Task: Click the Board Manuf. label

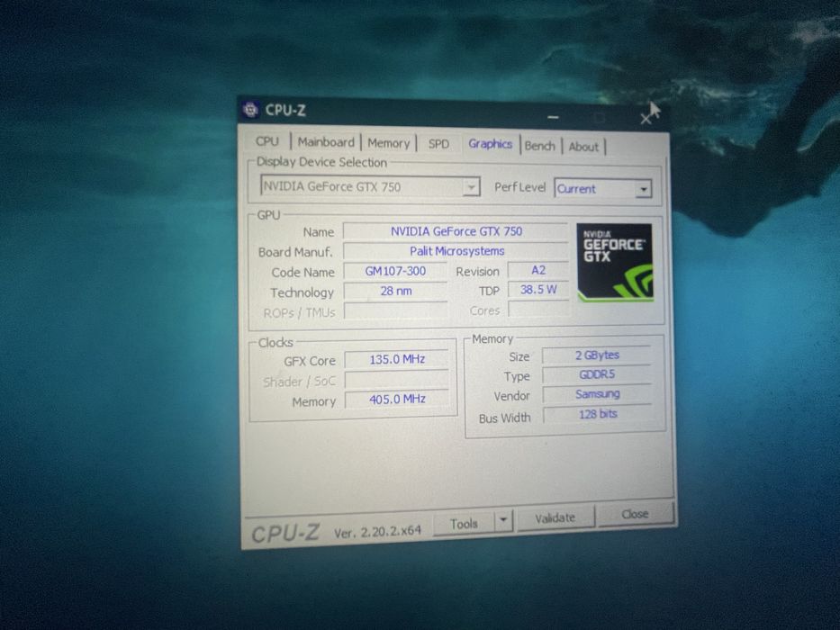Action: pyautogui.click(x=295, y=252)
